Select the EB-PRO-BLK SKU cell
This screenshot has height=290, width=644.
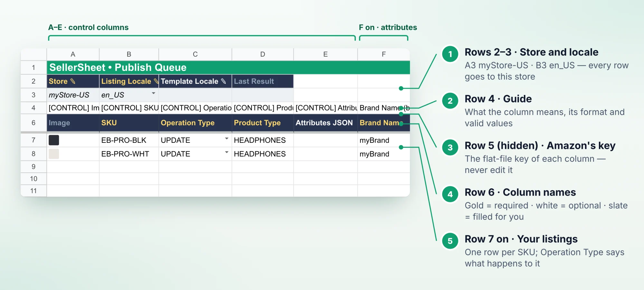click(x=129, y=140)
